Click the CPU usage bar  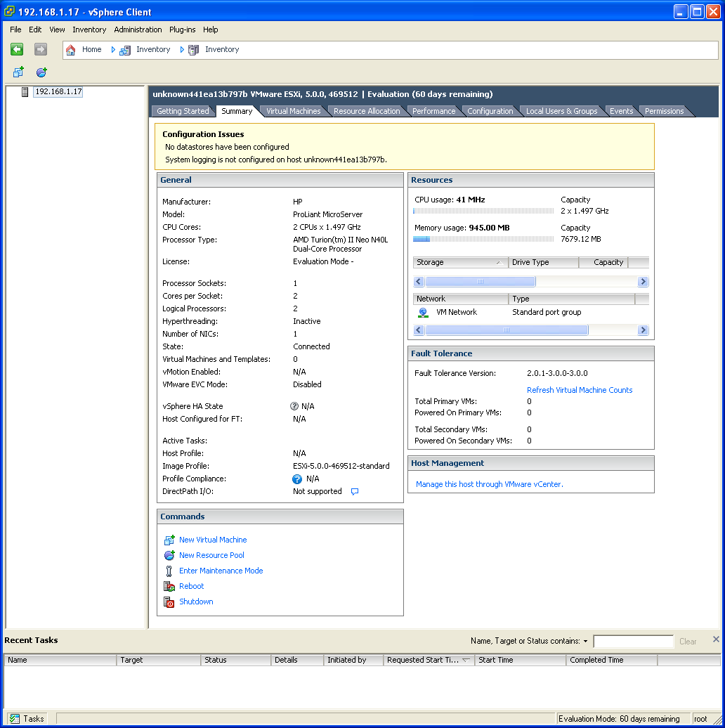[x=483, y=212]
